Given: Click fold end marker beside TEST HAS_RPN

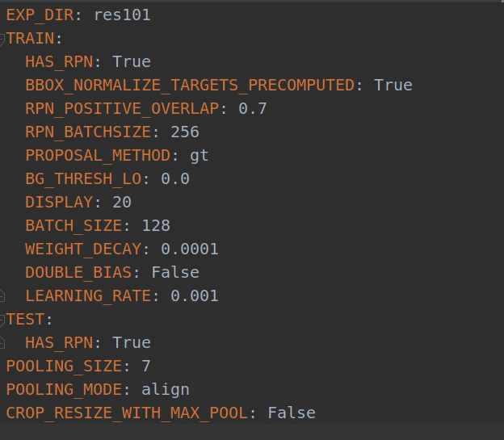Looking at the screenshot, I should pyautogui.click(x=2, y=342).
